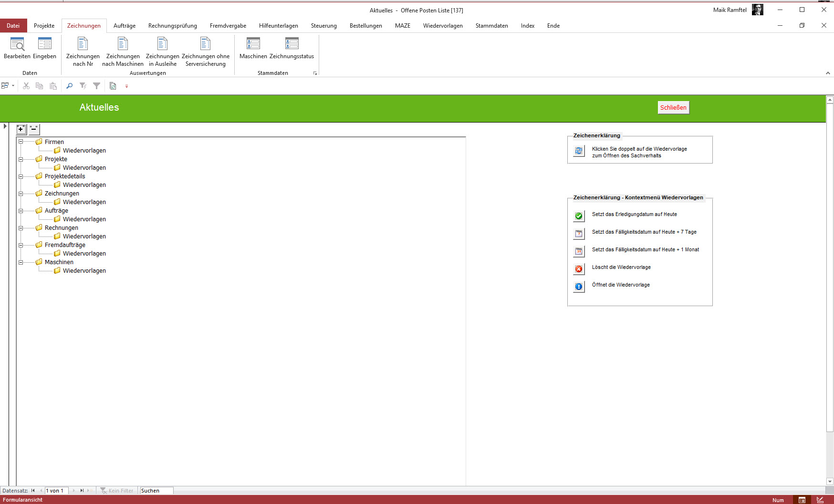
Task: Click the Schließen button
Action: tap(673, 108)
